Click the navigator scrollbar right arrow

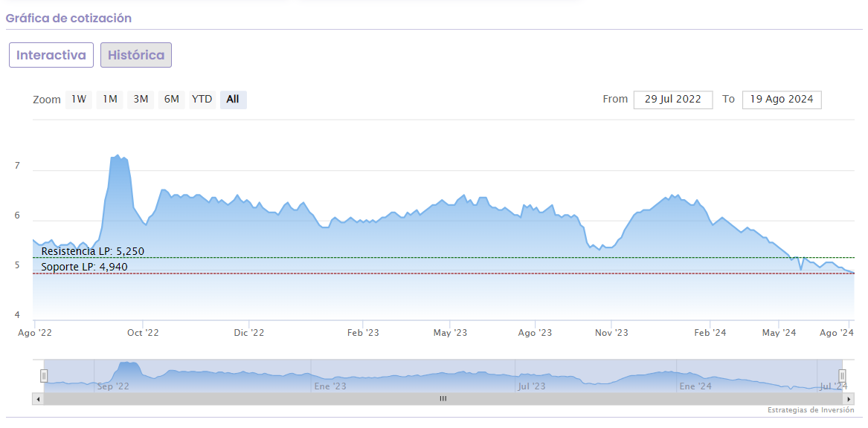coord(850,399)
